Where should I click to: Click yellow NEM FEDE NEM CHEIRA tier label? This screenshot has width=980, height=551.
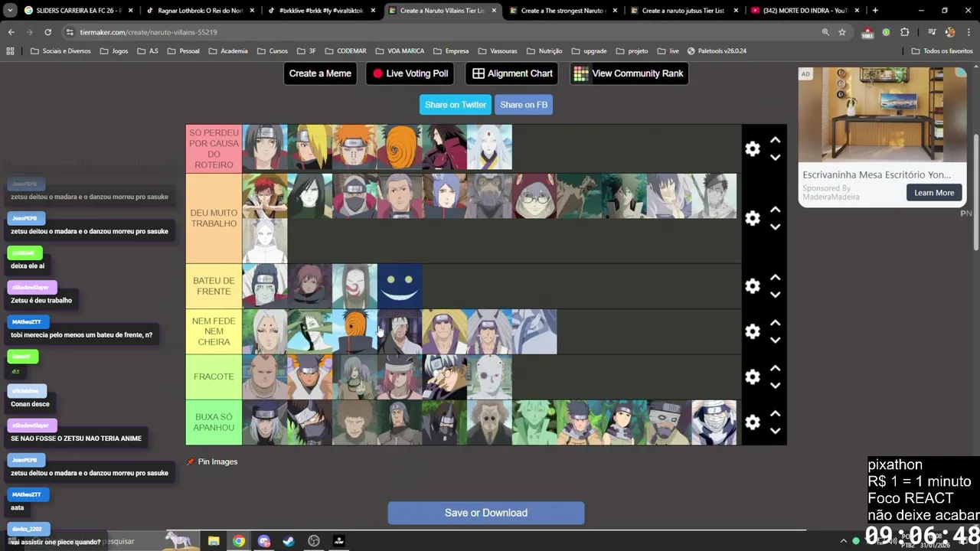(x=214, y=331)
